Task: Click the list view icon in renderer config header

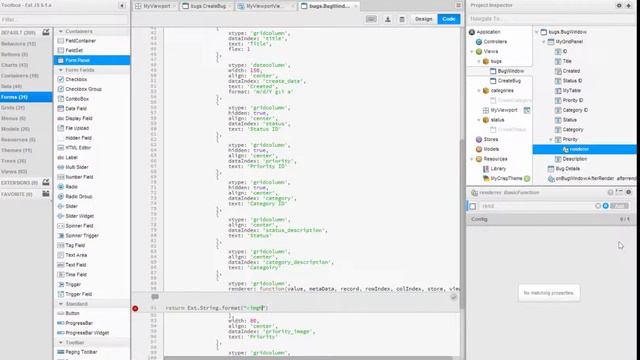Action: [619, 192]
